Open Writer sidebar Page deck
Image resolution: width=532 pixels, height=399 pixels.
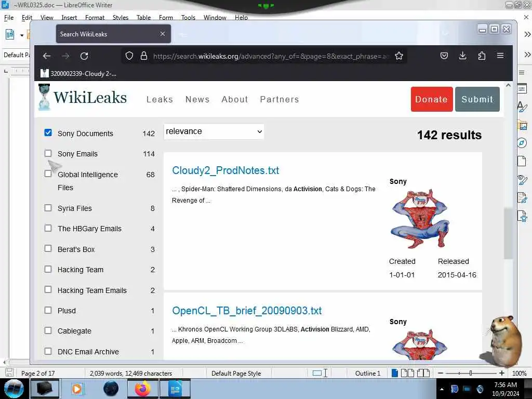click(x=522, y=161)
